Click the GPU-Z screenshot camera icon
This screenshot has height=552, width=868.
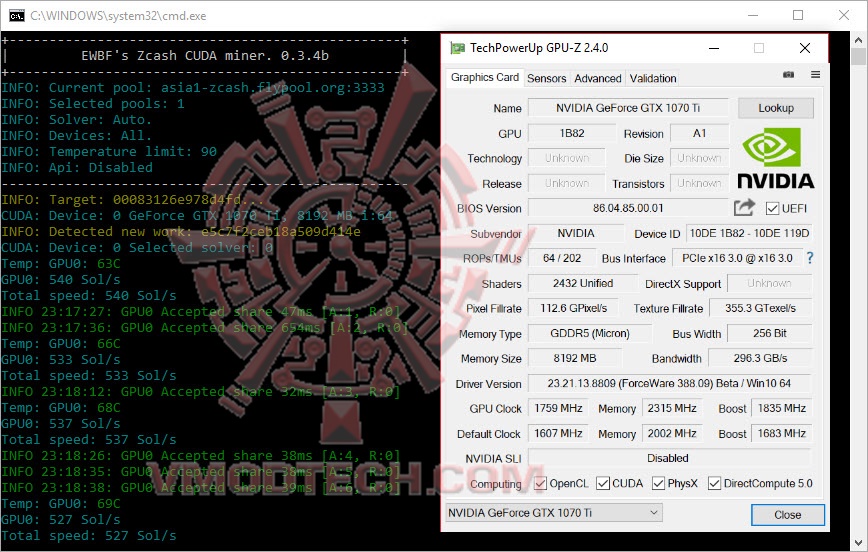(x=788, y=75)
